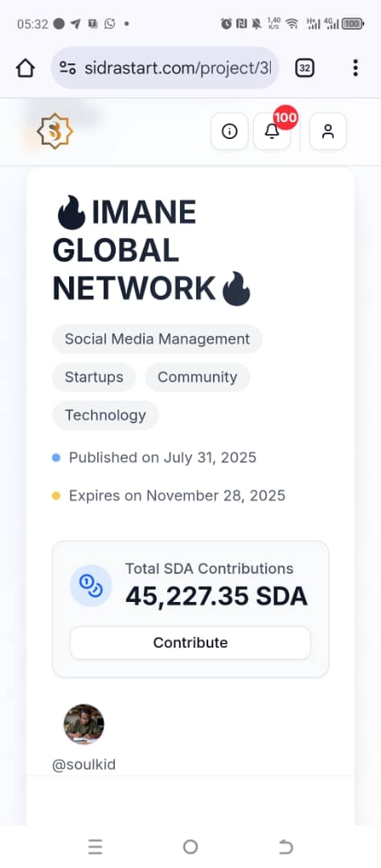Image resolution: width=381 pixels, height=868 pixels.
Task: Tap the Android home circle button
Action: (x=190, y=847)
